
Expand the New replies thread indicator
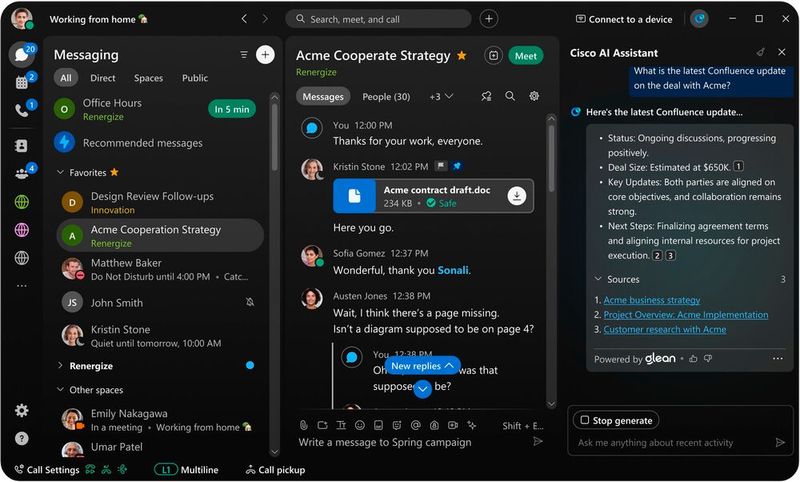[x=422, y=366]
